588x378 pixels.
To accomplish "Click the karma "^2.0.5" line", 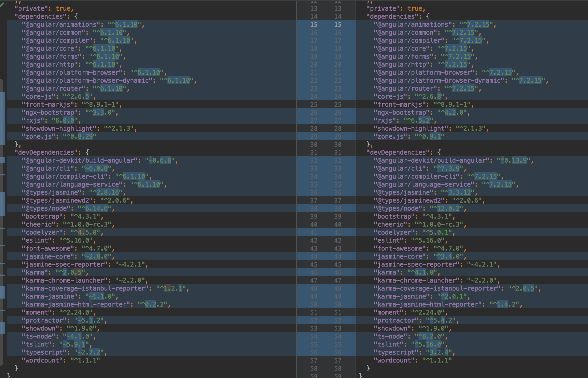I will tap(55, 272).
